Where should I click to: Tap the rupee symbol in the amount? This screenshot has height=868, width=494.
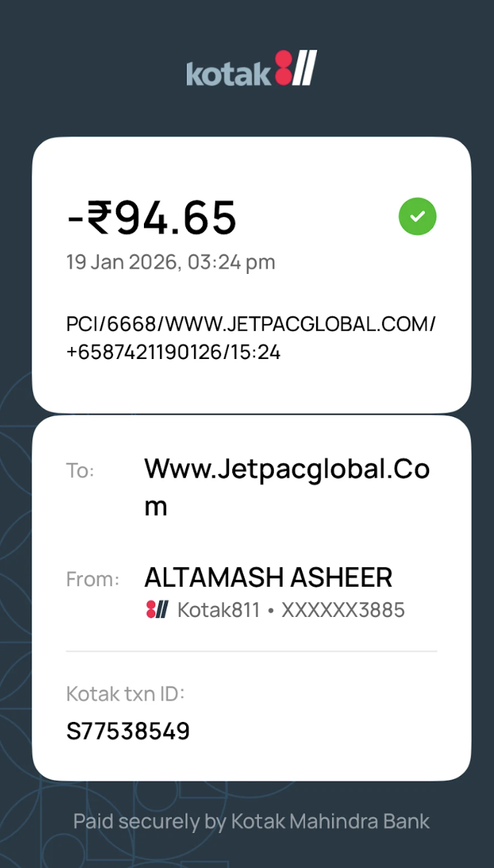pos(100,218)
